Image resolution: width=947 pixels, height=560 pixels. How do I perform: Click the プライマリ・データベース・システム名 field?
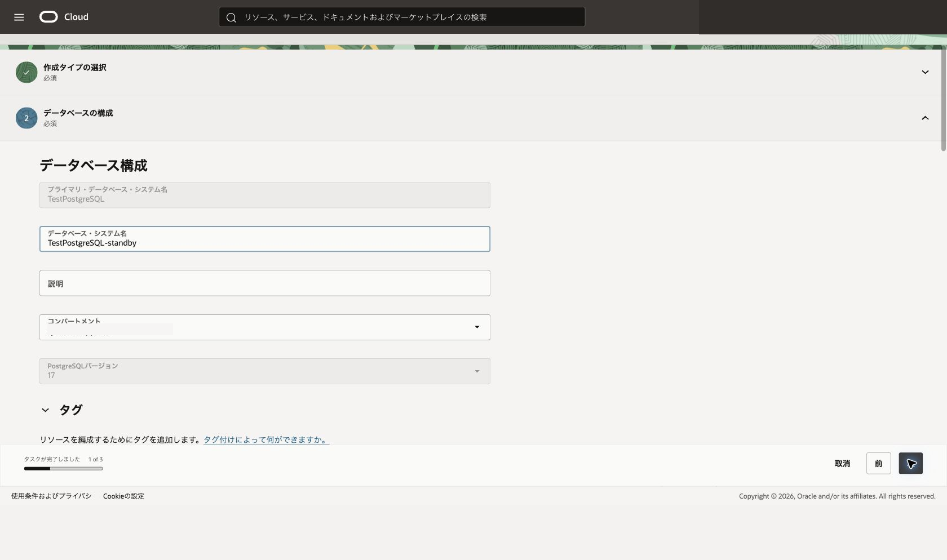coord(265,195)
